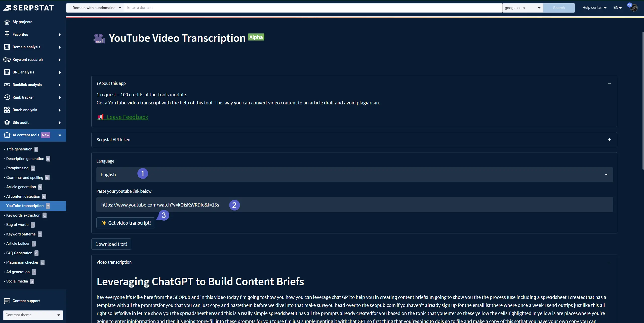Select English from the Language dropdown

tap(354, 174)
